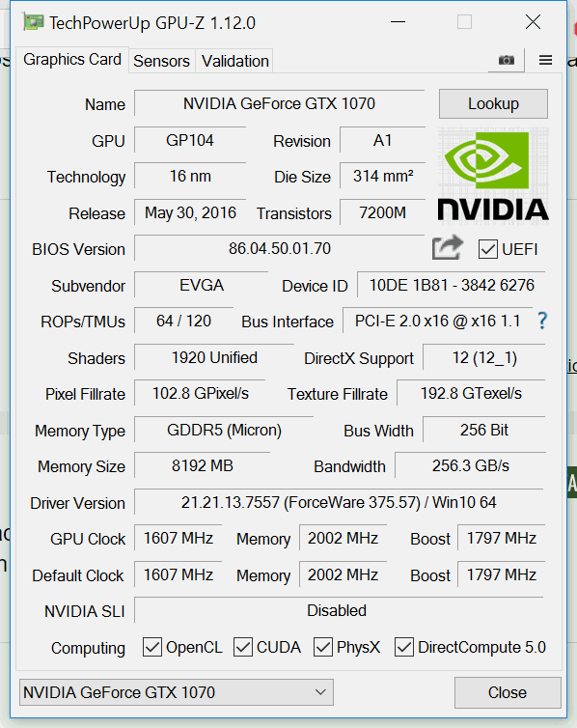Click the NVIDIA logo image
This screenshot has height=728, width=577.
[x=493, y=176]
